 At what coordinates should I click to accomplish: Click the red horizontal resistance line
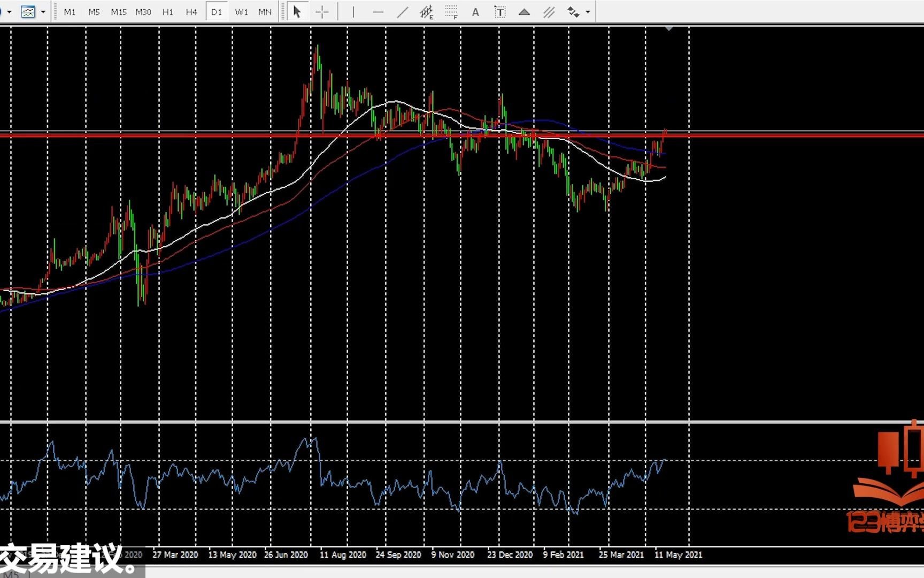click(462, 135)
